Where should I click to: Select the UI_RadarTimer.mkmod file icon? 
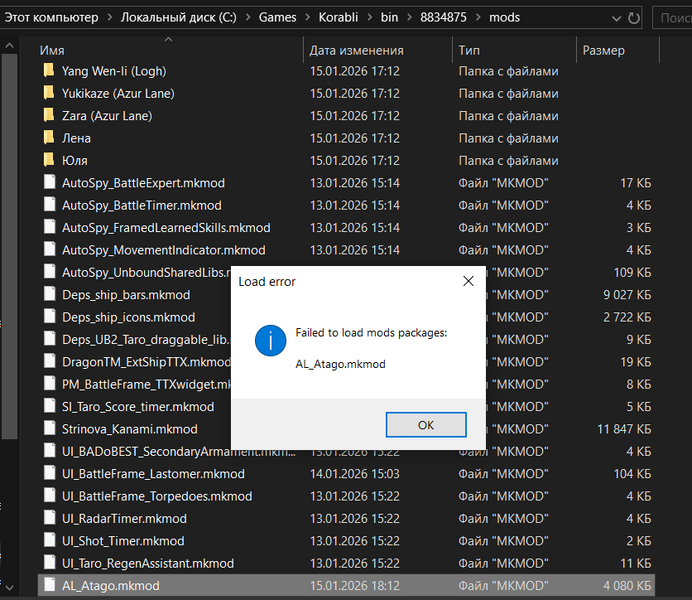[x=48, y=519]
